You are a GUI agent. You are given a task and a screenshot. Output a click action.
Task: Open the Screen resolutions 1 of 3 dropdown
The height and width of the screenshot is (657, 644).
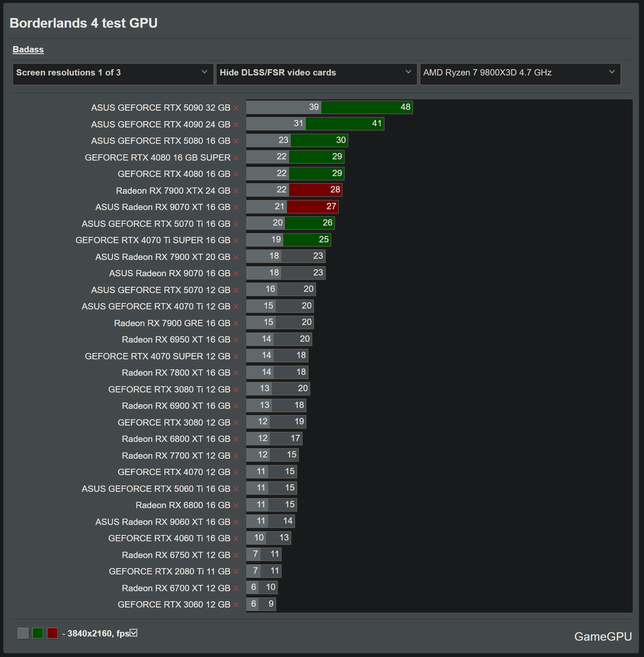[113, 74]
